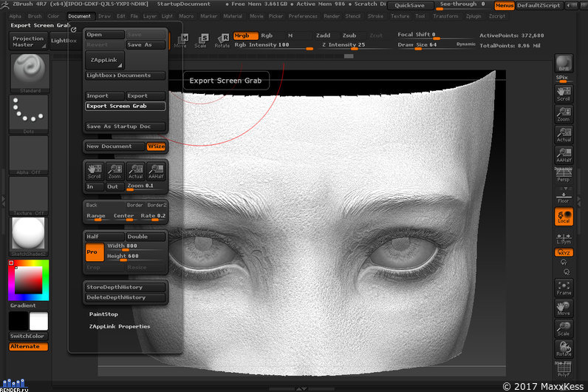The height and width of the screenshot is (392, 588).
Task: Expand the ZAppLink Properties section
Action: tap(120, 326)
